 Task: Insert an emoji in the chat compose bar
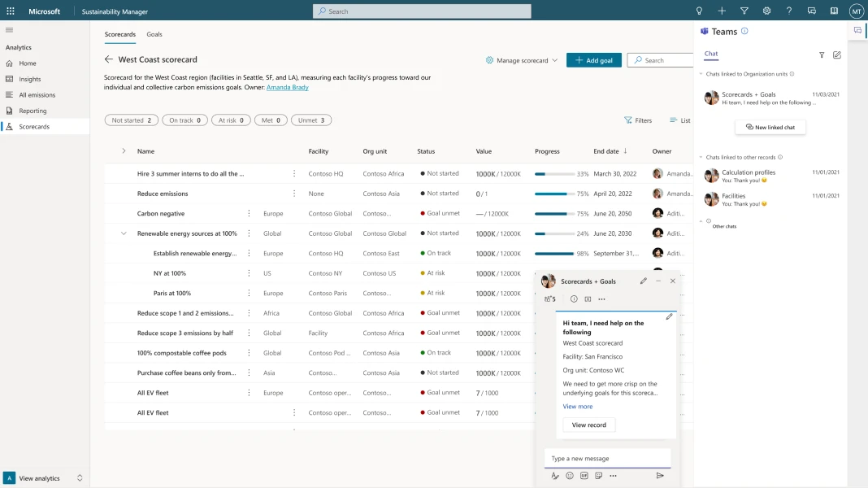coord(570,475)
